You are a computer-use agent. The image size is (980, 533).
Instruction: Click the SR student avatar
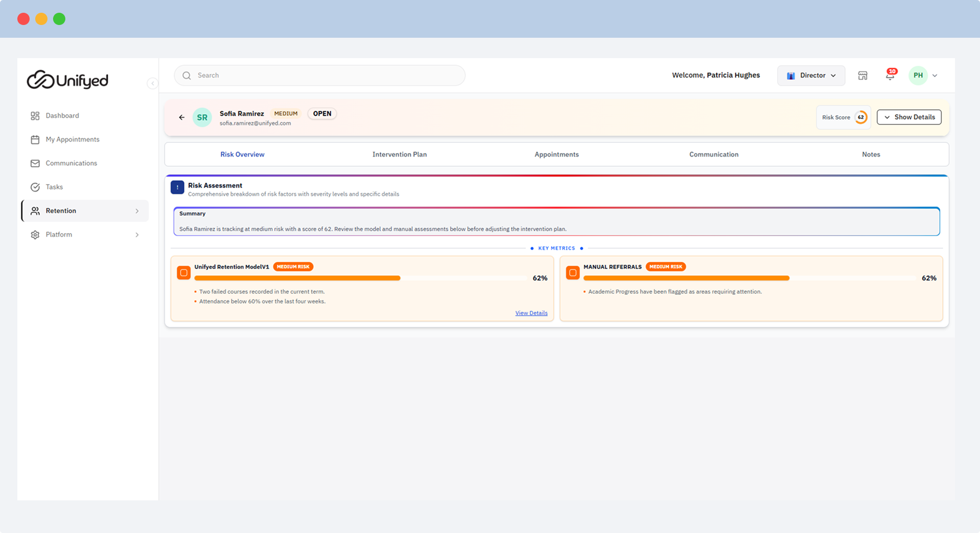tap(202, 117)
